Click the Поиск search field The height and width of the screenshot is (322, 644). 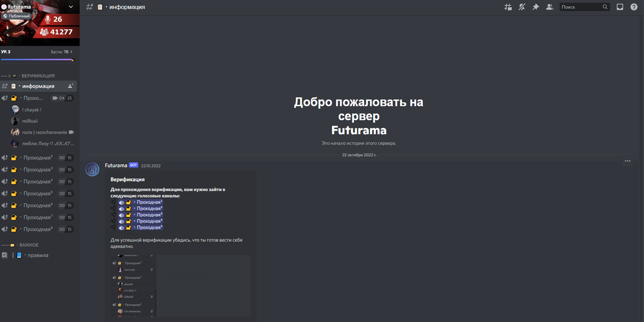581,7
